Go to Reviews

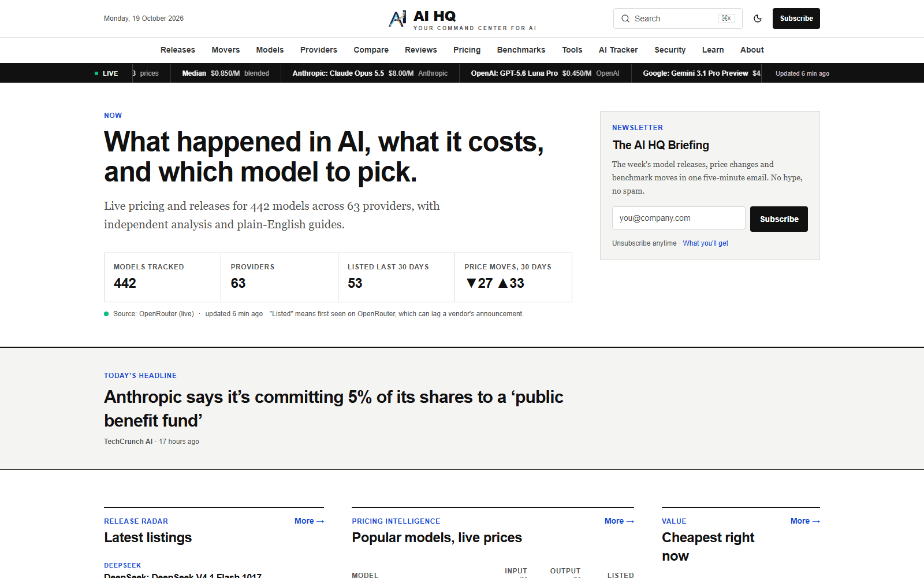click(421, 50)
